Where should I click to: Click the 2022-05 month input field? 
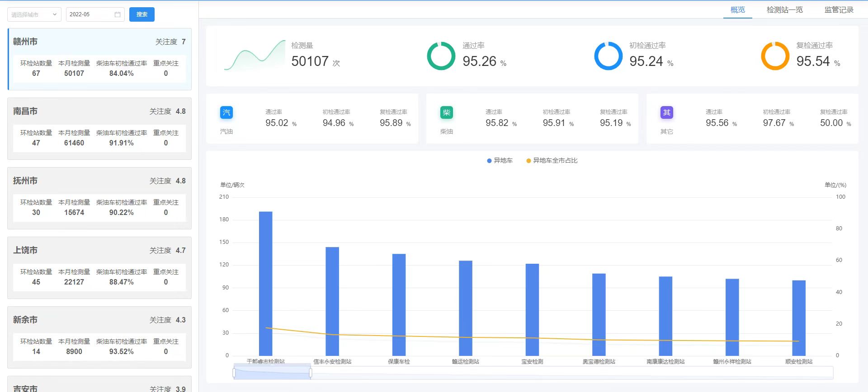click(x=95, y=14)
